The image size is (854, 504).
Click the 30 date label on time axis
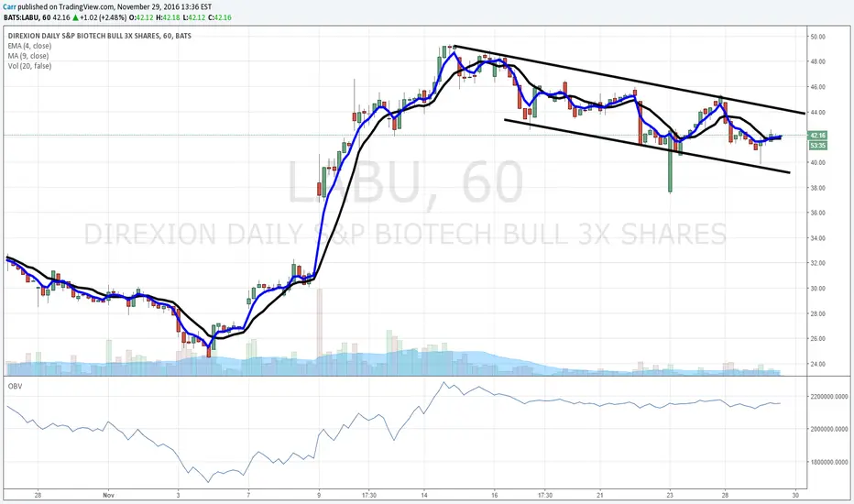pos(795,495)
